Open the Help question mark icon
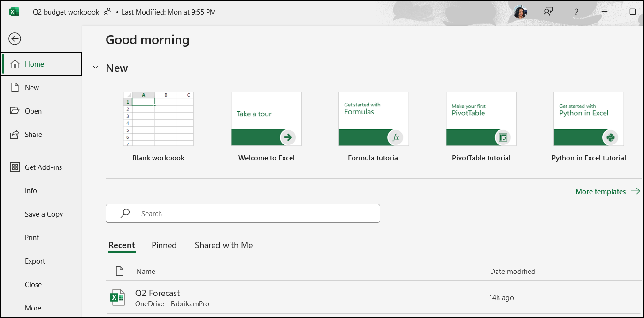This screenshot has height=318, width=644. (x=576, y=12)
